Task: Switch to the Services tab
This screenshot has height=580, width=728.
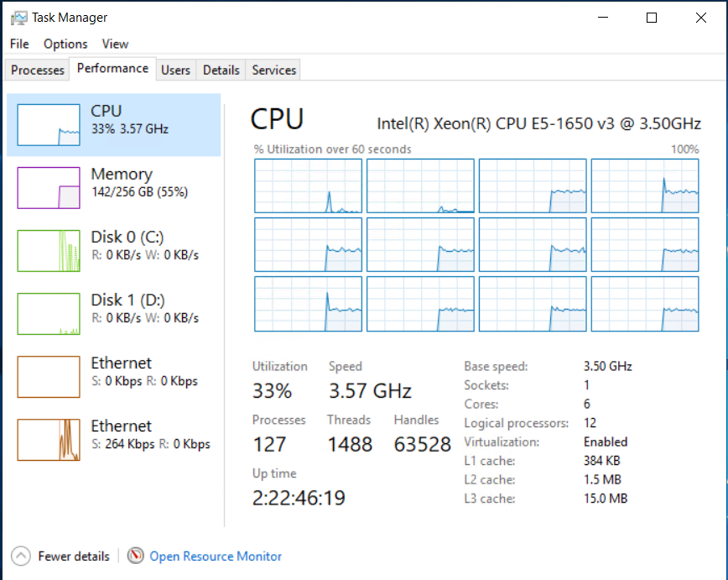Action: (x=274, y=71)
